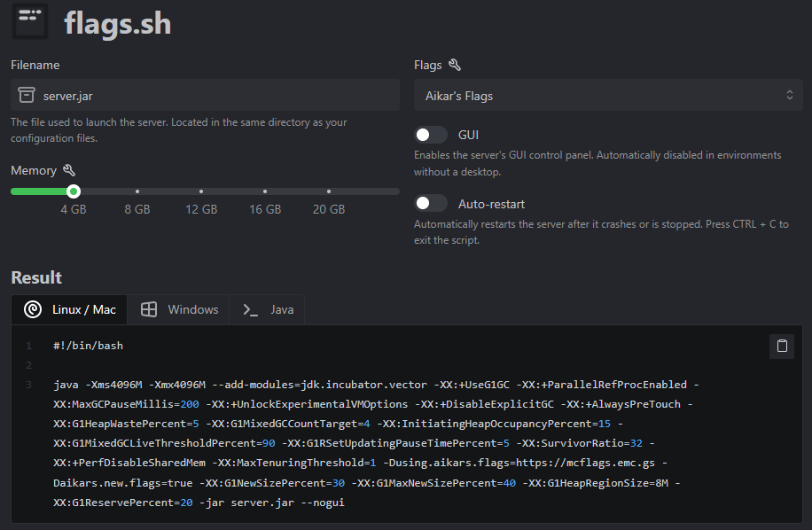Click the Filename label
Viewport: 812px width, 530px height.
[35, 65]
